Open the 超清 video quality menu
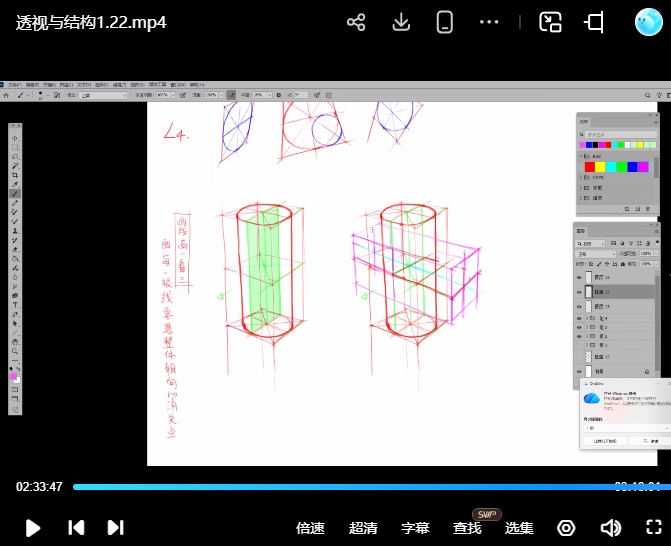This screenshot has height=546, width=671. [x=363, y=528]
